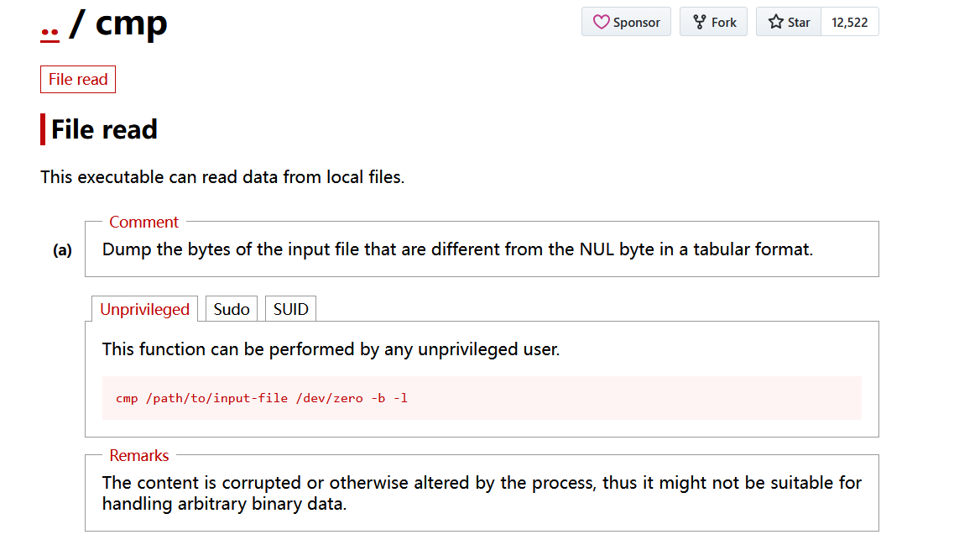The height and width of the screenshot is (545, 980).
Task: Open the 12,522 stargazers count
Action: pyautogui.click(x=849, y=23)
